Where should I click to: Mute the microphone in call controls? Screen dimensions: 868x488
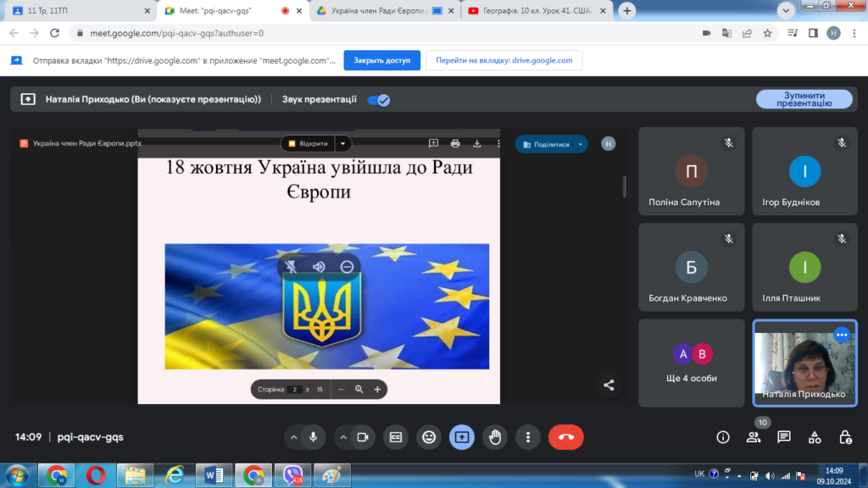pos(313,437)
